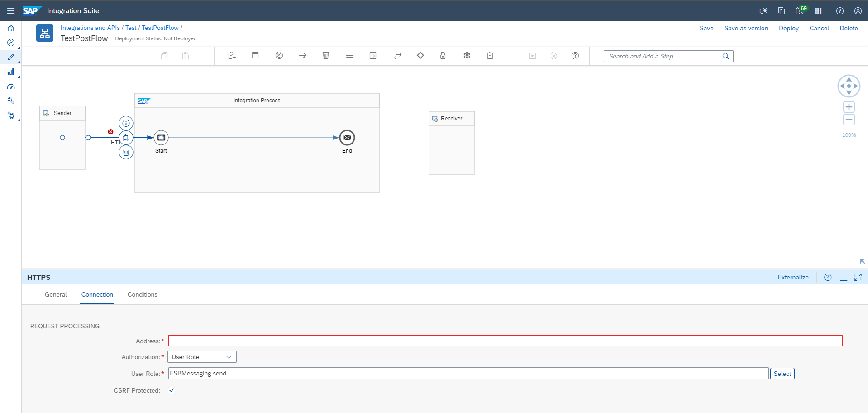Screen dimensions: 868x413
Task: Open the home icon in left sidebar
Action: 11,28
